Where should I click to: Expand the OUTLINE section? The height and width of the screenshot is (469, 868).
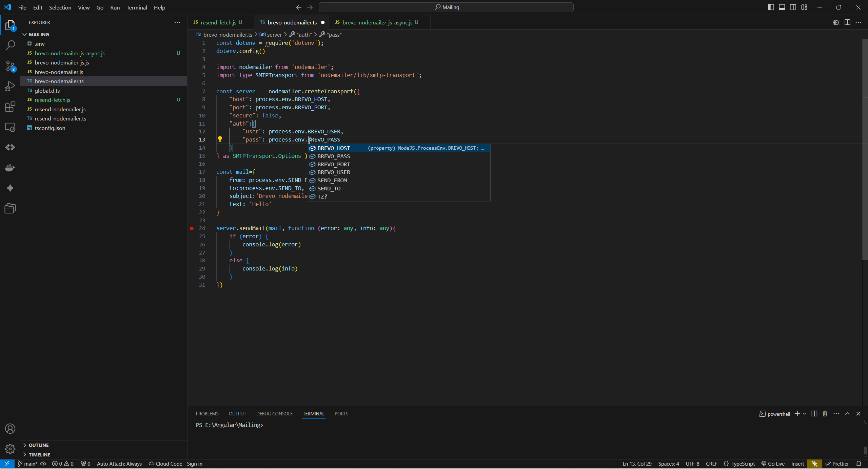pos(38,445)
